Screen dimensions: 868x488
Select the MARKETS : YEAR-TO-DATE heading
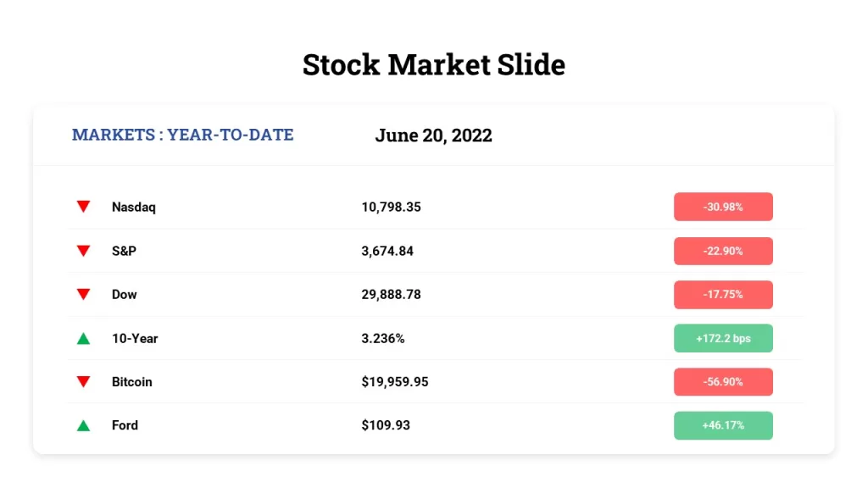pos(183,135)
